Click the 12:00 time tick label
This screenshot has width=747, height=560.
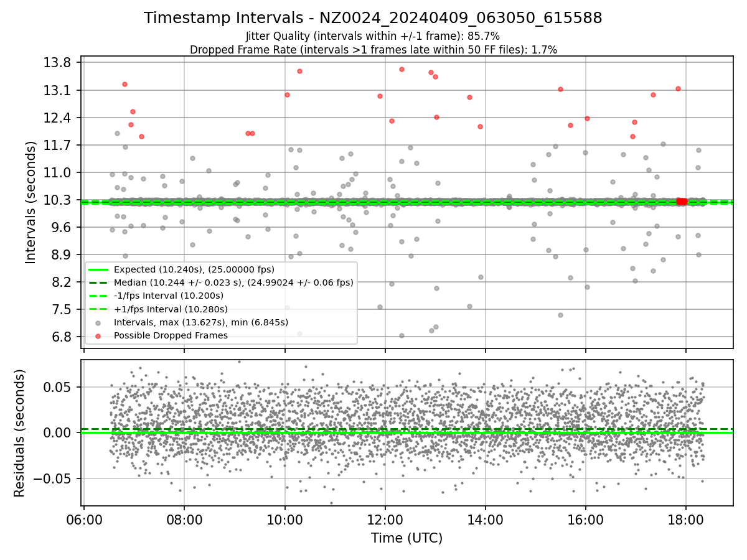point(385,519)
